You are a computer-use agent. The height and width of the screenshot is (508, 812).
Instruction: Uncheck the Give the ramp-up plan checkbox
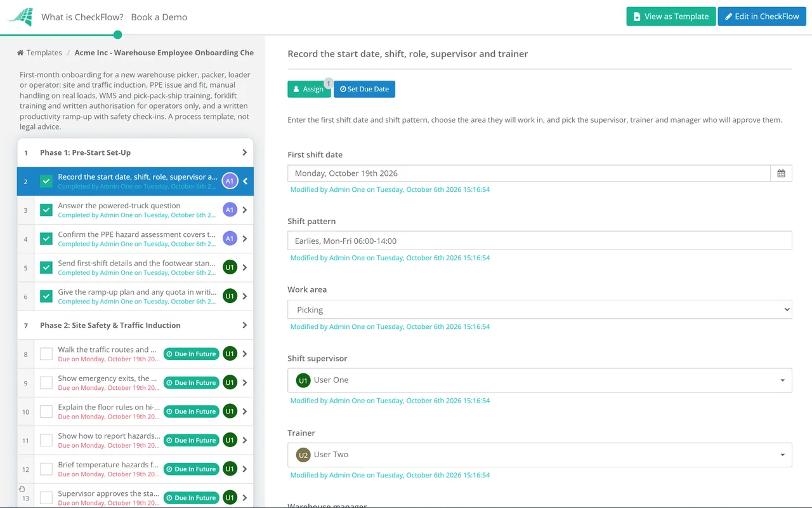coord(46,296)
